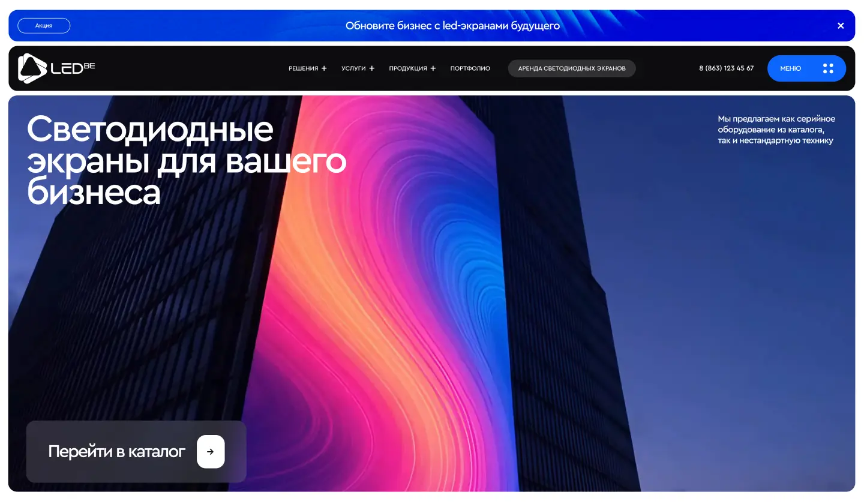Screen dimensions: 864x504
Task: Open the blue Меню button
Action: tap(791, 68)
